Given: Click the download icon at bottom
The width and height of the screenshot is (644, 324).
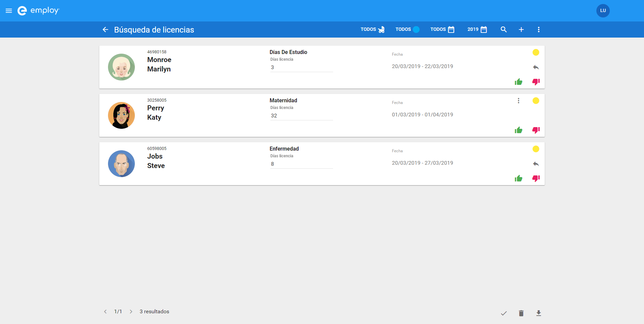Looking at the screenshot, I should pos(539,313).
